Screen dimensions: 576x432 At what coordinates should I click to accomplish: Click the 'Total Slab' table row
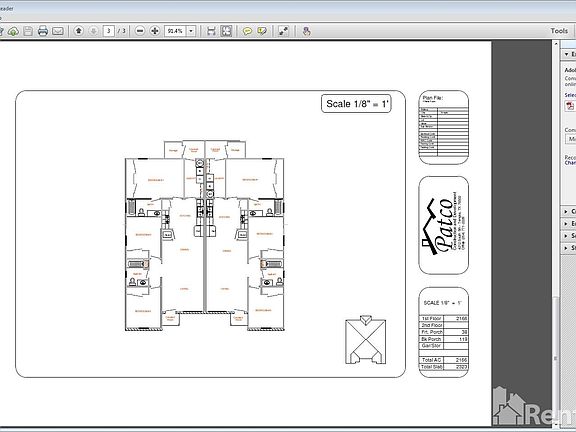click(444, 367)
